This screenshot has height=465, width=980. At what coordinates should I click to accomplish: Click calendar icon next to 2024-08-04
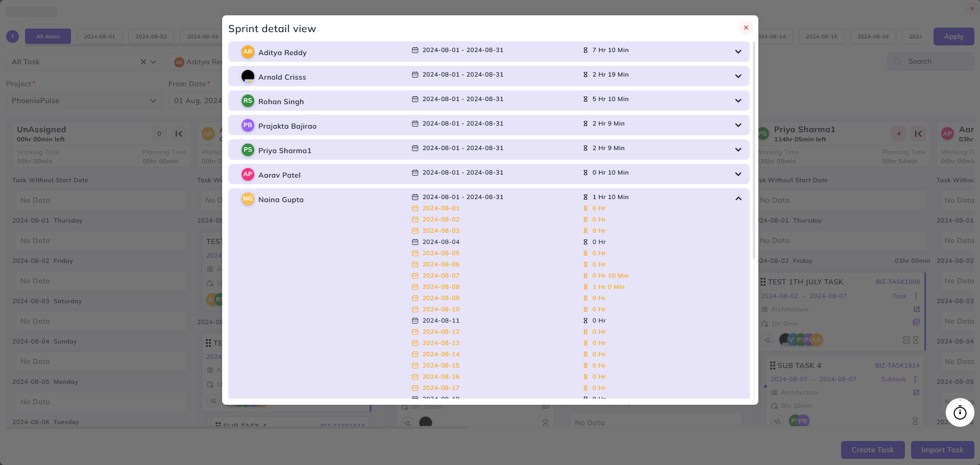415,242
